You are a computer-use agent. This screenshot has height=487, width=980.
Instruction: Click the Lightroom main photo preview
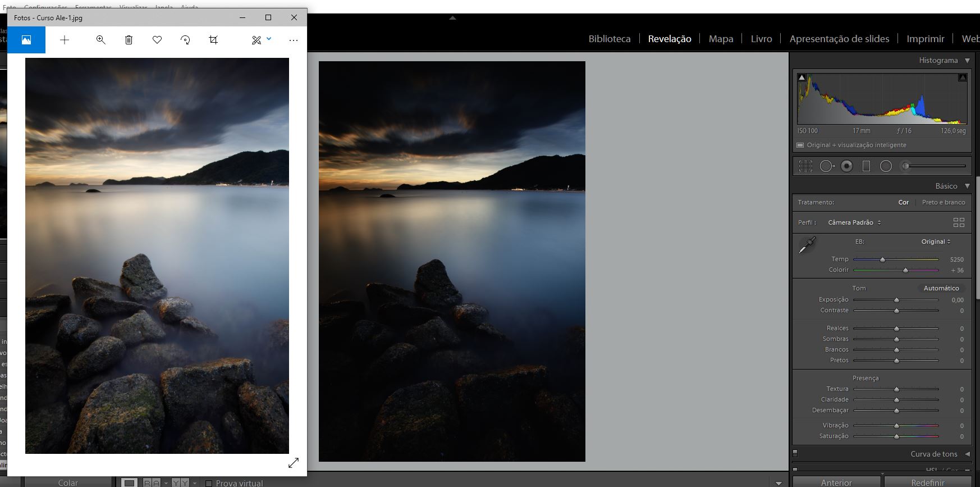(x=452, y=261)
